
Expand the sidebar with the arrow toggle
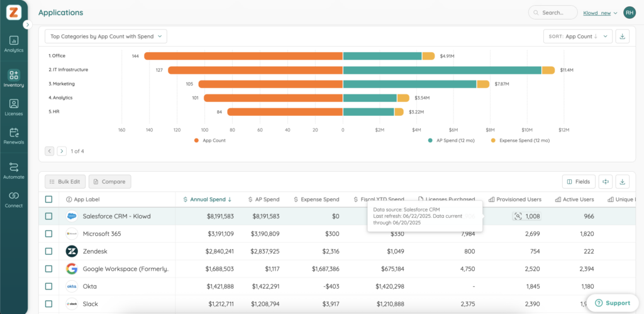click(x=28, y=25)
